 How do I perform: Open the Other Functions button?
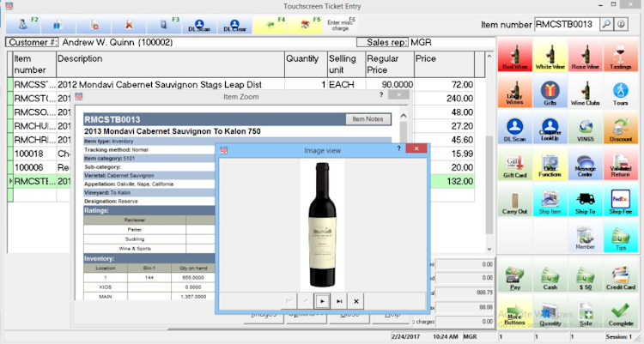click(550, 163)
